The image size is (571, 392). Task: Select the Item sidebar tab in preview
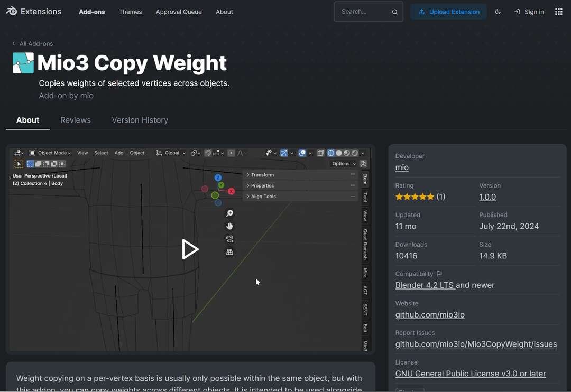point(365,179)
